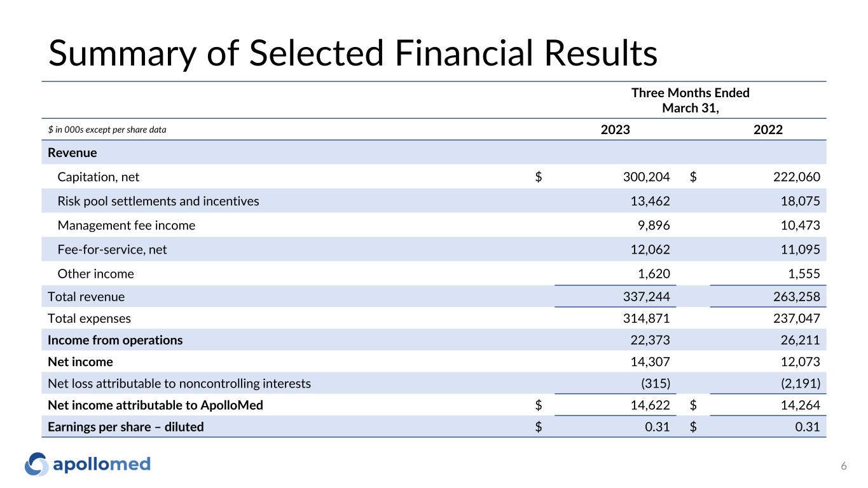The image size is (868, 488).
Task: Click the 2022 column header
Action: (x=768, y=130)
